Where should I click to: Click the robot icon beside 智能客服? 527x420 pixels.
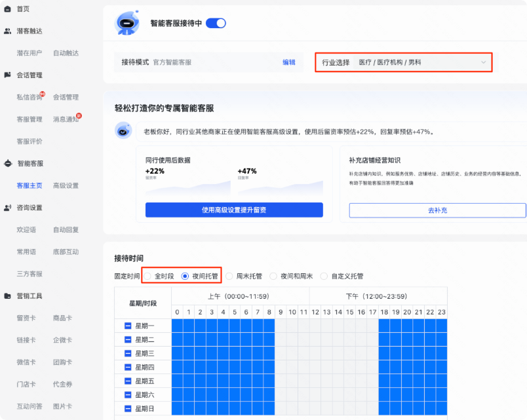(x=8, y=164)
